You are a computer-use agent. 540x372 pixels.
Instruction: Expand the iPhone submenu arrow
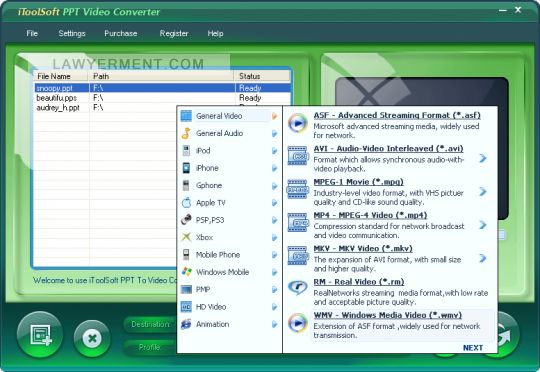click(274, 168)
